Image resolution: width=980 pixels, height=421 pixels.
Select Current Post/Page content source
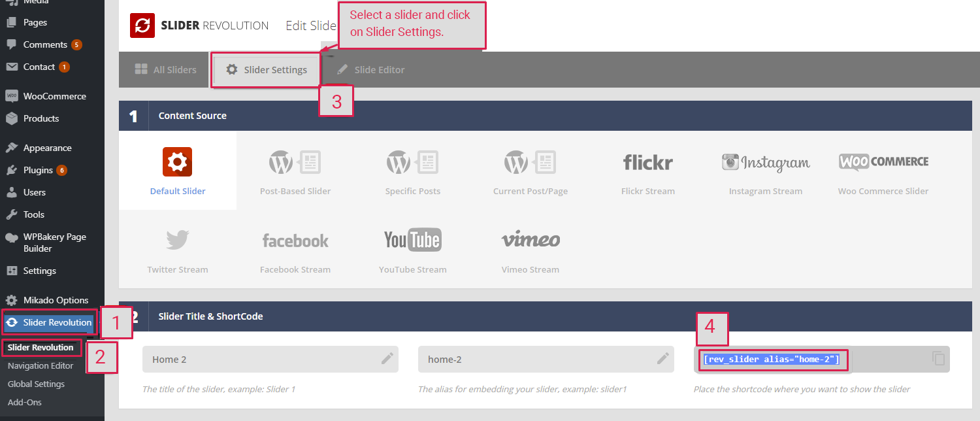531,171
